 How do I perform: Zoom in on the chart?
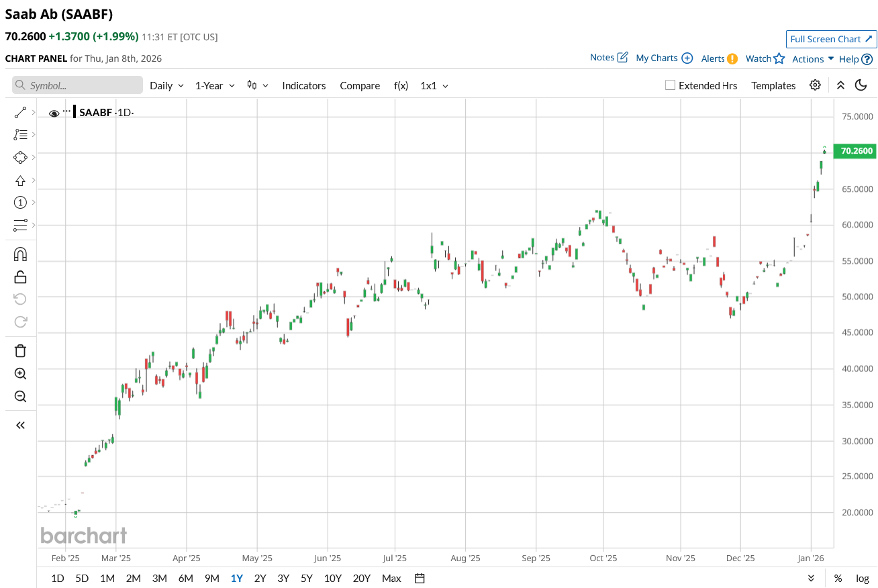pyautogui.click(x=20, y=374)
